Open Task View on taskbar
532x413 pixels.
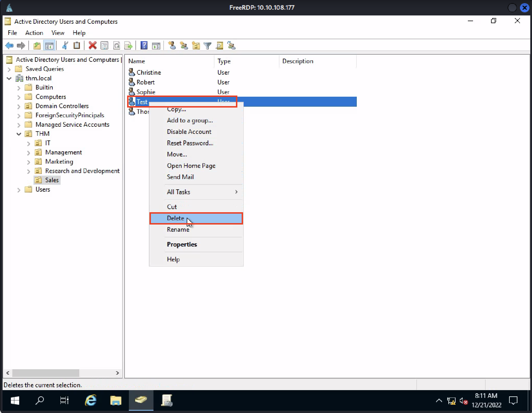click(x=64, y=400)
